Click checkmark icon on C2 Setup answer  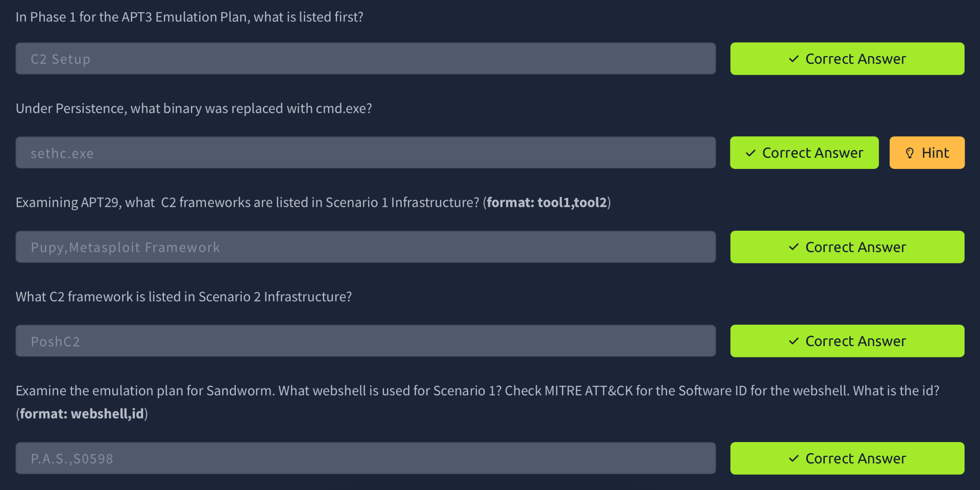pos(794,59)
